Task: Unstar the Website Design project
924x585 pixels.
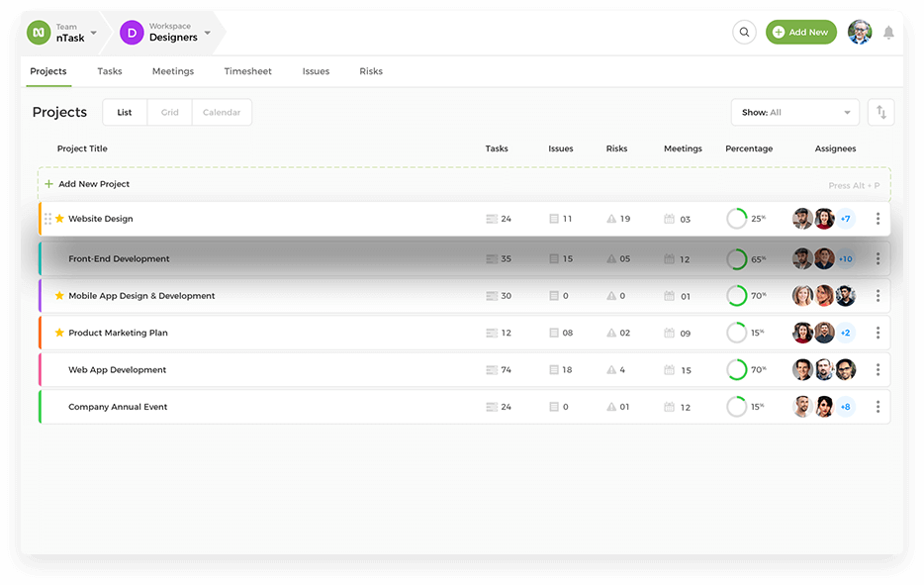Action: point(59,219)
